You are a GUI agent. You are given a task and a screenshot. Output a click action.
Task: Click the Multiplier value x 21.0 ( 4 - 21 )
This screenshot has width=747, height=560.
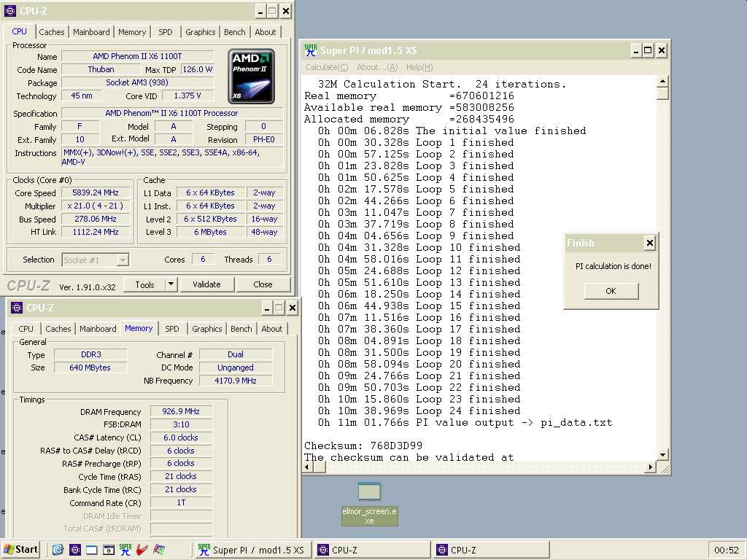pos(96,206)
